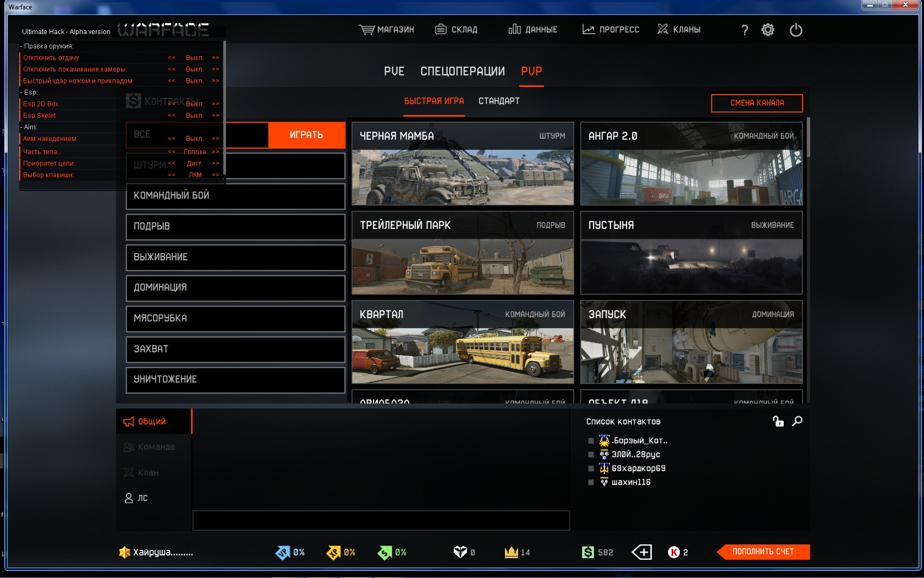
Task: Open the Магазин shop cart icon
Action: 366,29
